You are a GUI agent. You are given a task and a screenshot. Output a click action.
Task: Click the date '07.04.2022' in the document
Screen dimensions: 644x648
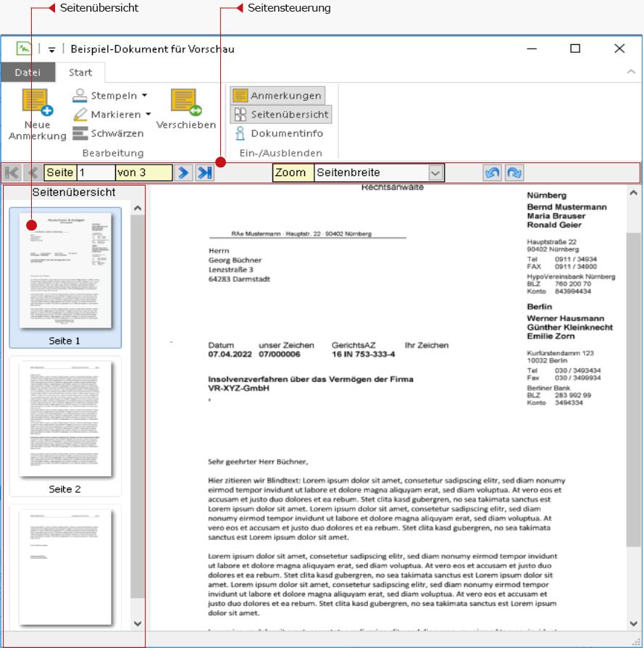pyautogui.click(x=230, y=354)
